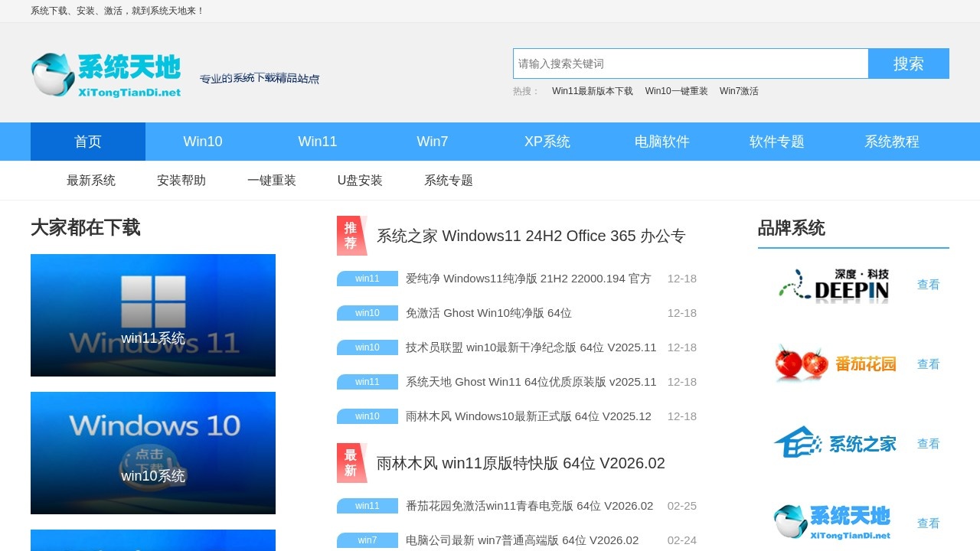The image size is (980, 551).
Task: Click 查看 next to the DEEPIN logo
Action: pos(928,285)
